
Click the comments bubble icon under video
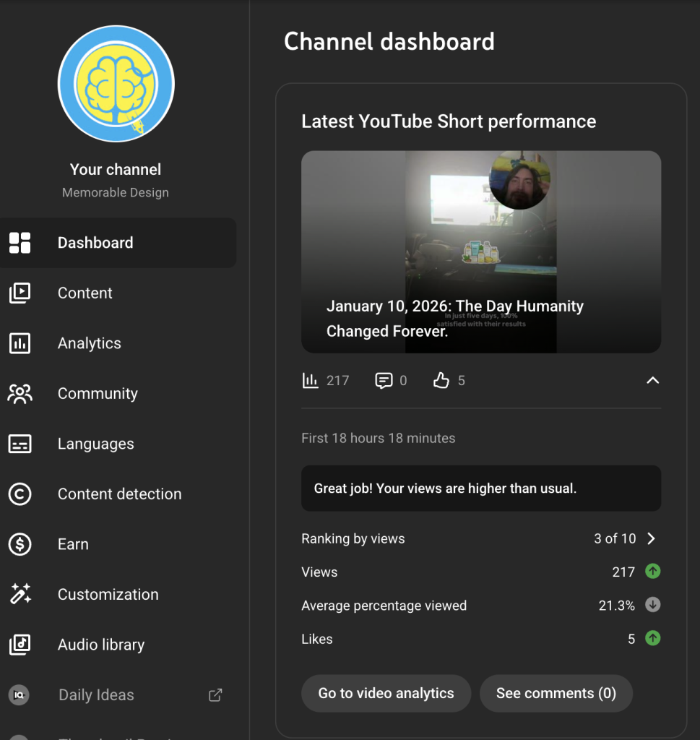pyautogui.click(x=384, y=380)
